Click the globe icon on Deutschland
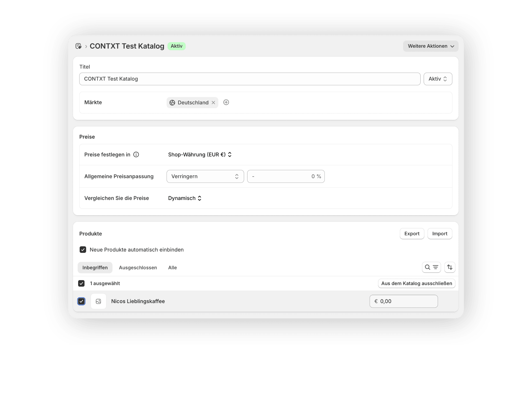The image size is (532, 416). 172,103
